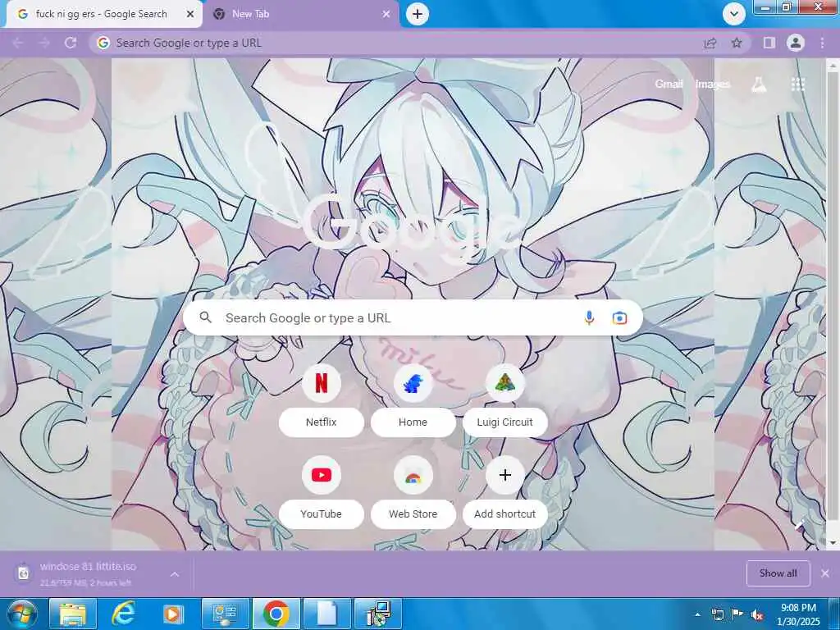The image size is (840, 630).
Task: Open the Gmail link
Action: [x=669, y=84]
